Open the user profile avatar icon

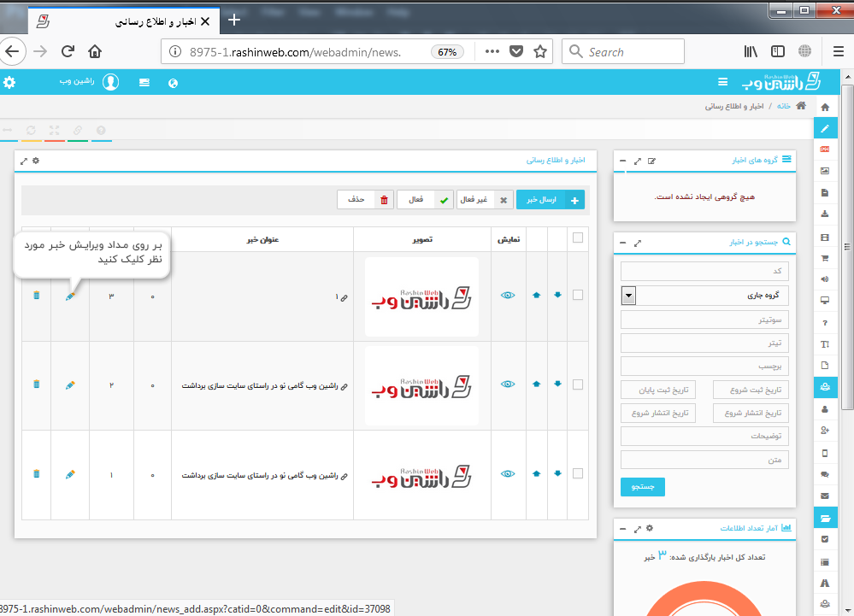point(110,82)
